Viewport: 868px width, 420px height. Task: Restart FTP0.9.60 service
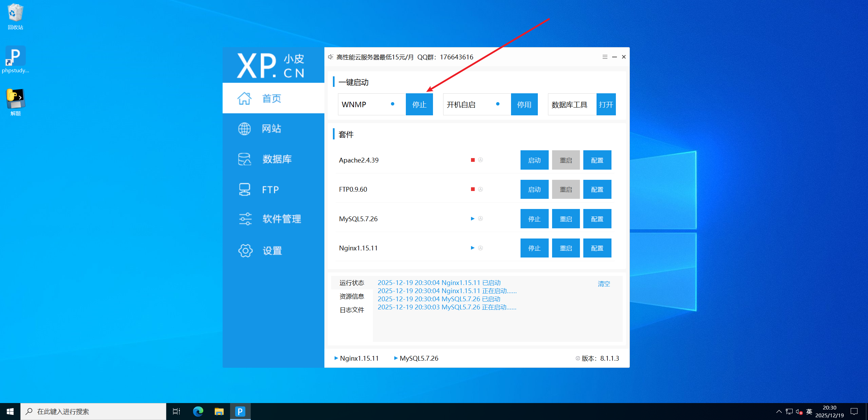[566, 189]
